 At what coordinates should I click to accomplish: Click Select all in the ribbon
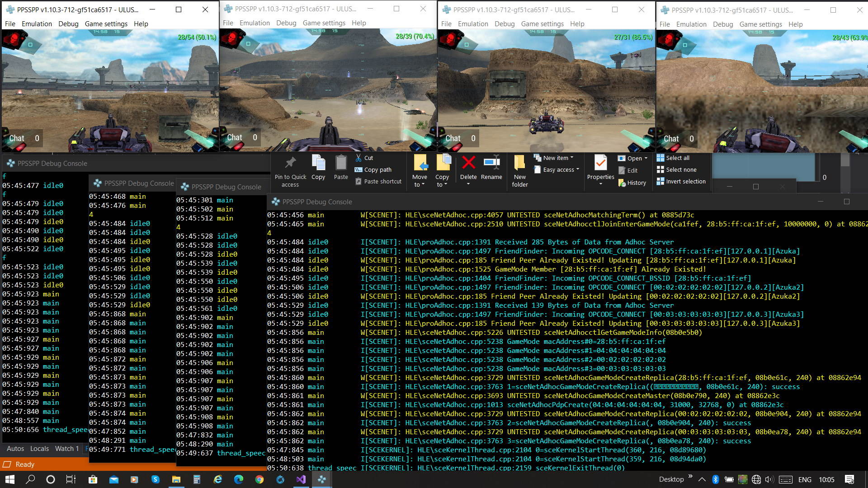tap(673, 158)
